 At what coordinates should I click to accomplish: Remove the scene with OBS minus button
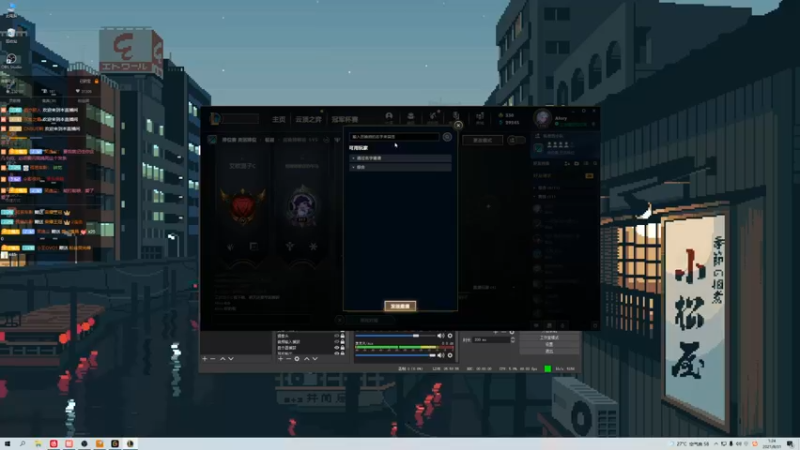(x=213, y=359)
